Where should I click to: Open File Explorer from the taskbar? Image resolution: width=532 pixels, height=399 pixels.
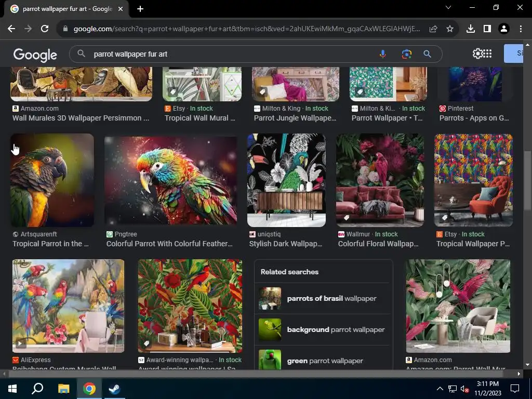click(x=63, y=389)
